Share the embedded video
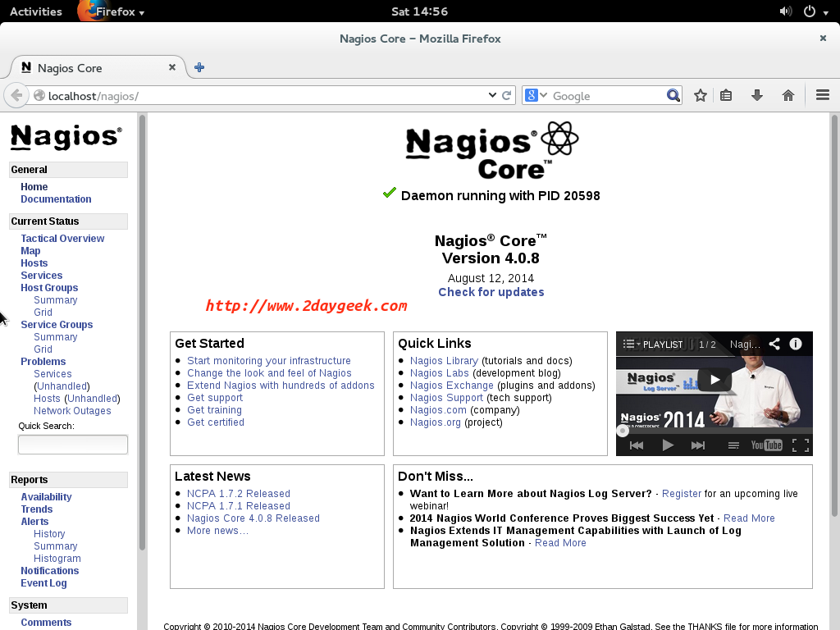Viewport: 840px width, 630px height. [x=774, y=344]
